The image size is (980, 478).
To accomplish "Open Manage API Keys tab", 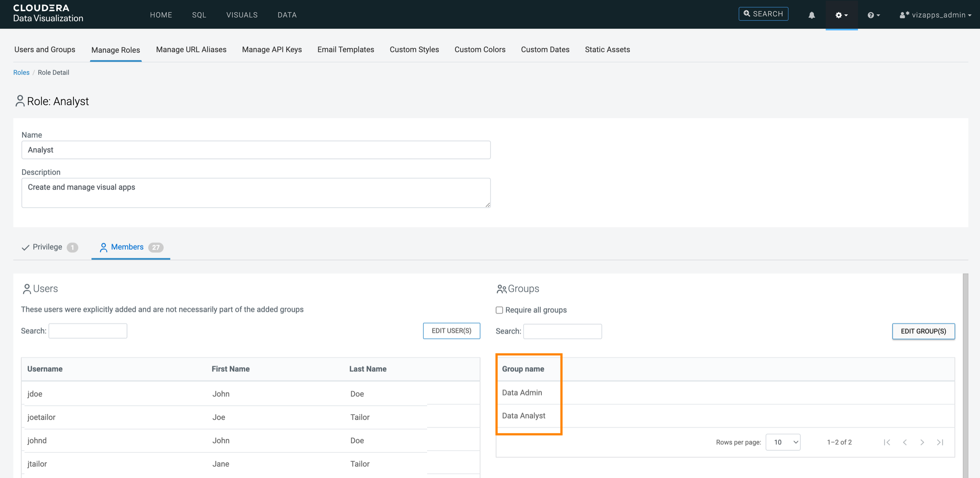I will [x=272, y=49].
